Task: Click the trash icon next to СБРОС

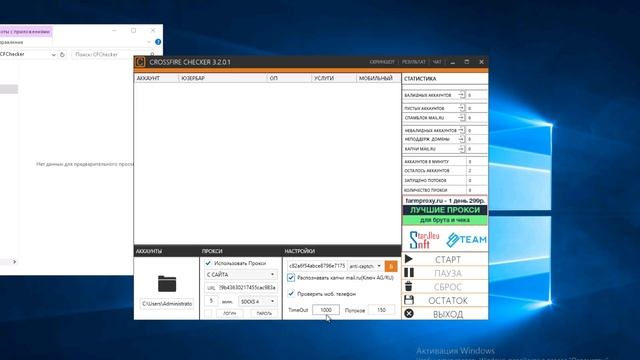Action: [409, 287]
